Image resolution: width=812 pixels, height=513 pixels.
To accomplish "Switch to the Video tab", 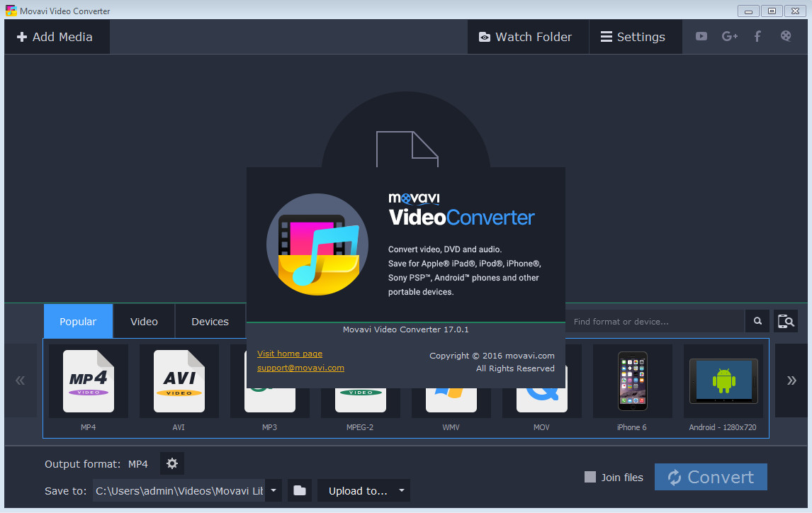I will click(144, 322).
